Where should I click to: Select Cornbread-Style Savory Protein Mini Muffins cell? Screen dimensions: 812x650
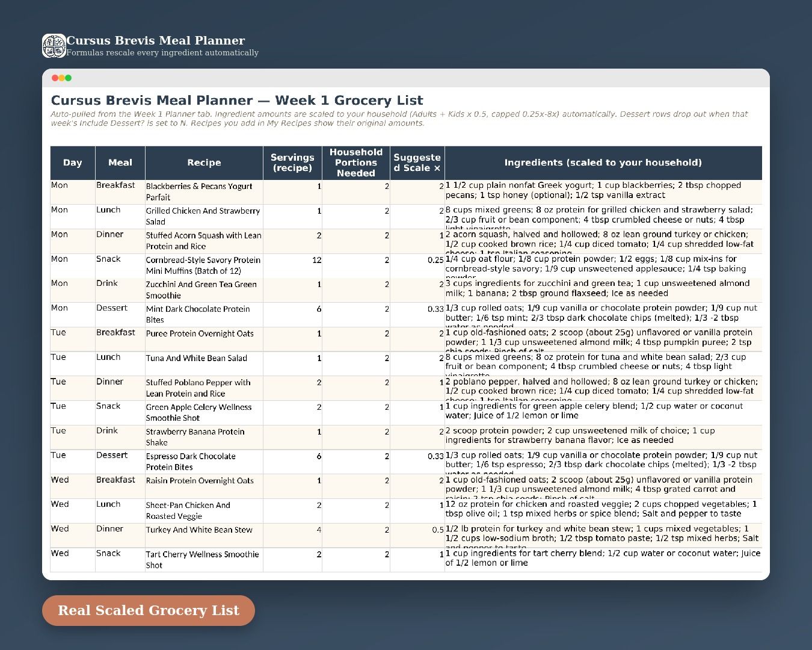click(204, 265)
